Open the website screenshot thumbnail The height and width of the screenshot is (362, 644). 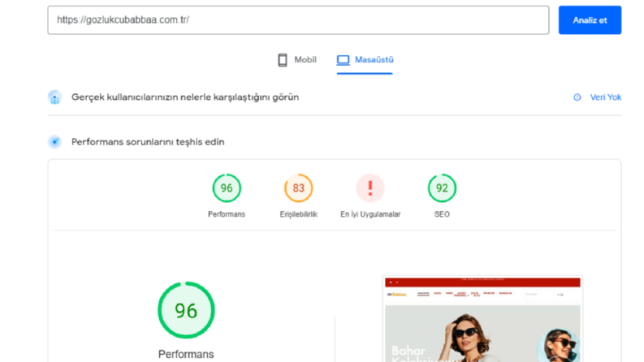482,319
